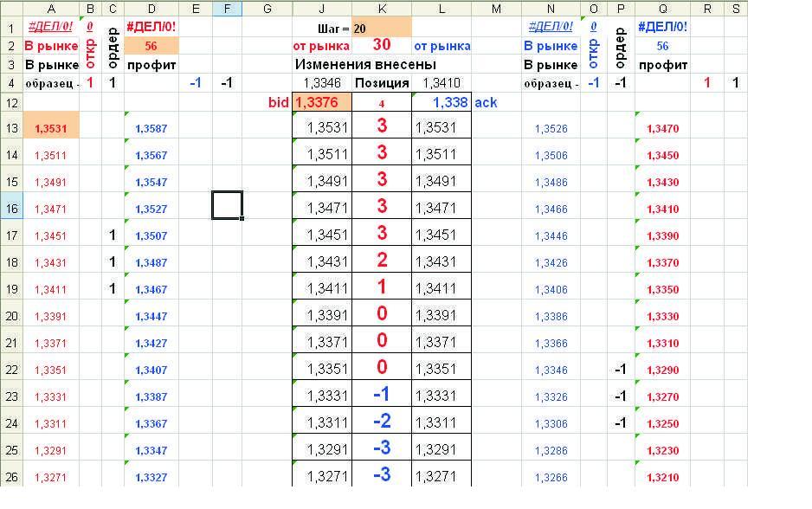Click black 'В рынке' in cell A3

(51, 65)
